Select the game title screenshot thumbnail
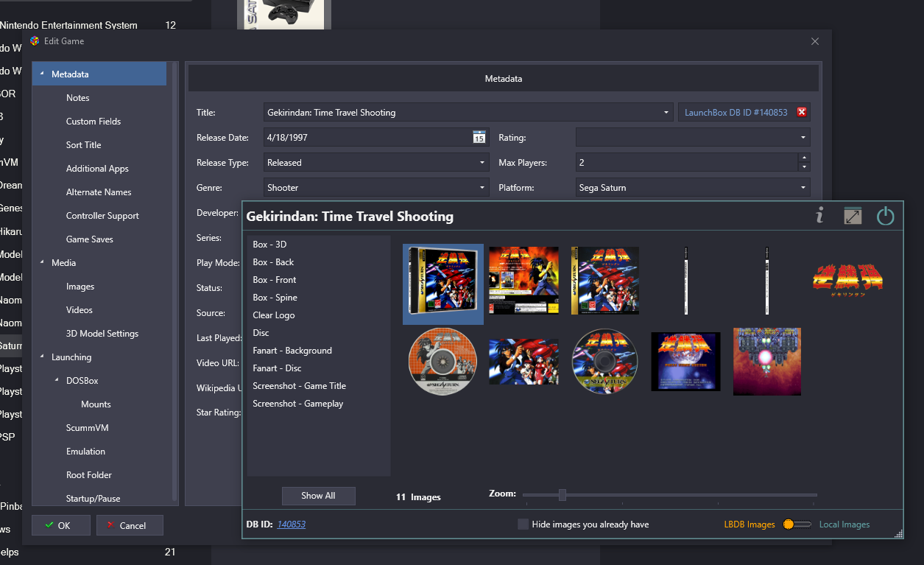This screenshot has height=565, width=924. (x=685, y=362)
